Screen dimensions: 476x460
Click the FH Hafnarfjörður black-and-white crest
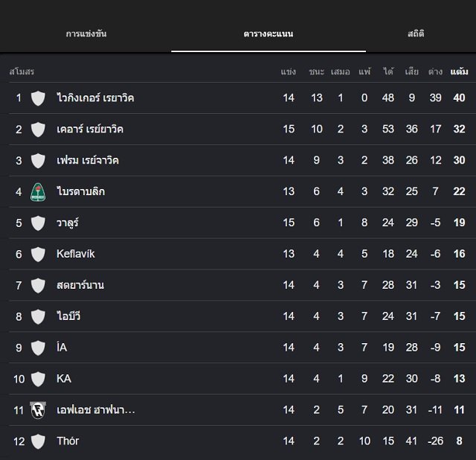click(38, 410)
